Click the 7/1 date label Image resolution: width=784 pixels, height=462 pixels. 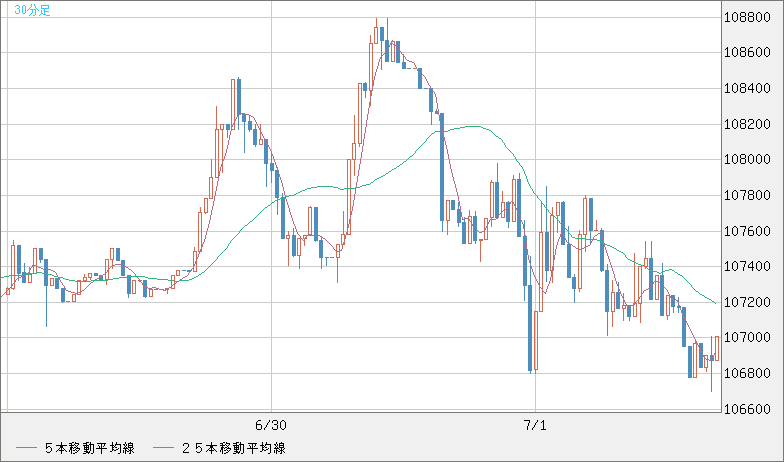pyautogui.click(x=535, y=426)
